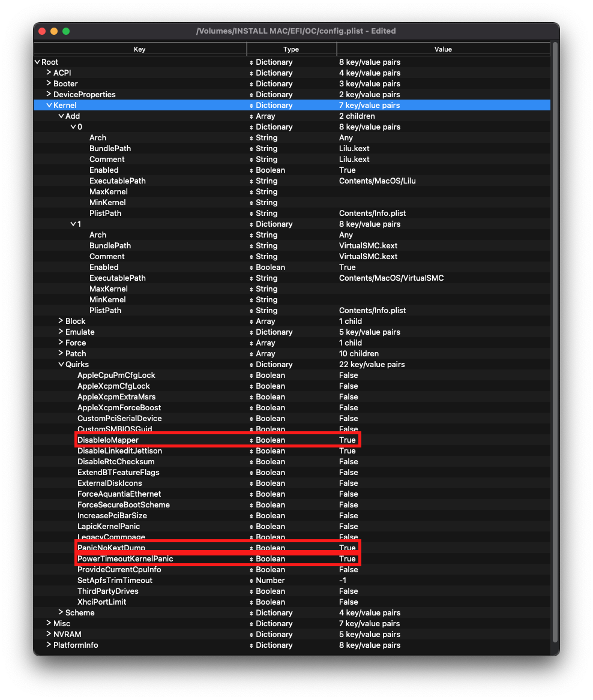
Task: Click type icon beside NVRAM row
Action: 251,634
